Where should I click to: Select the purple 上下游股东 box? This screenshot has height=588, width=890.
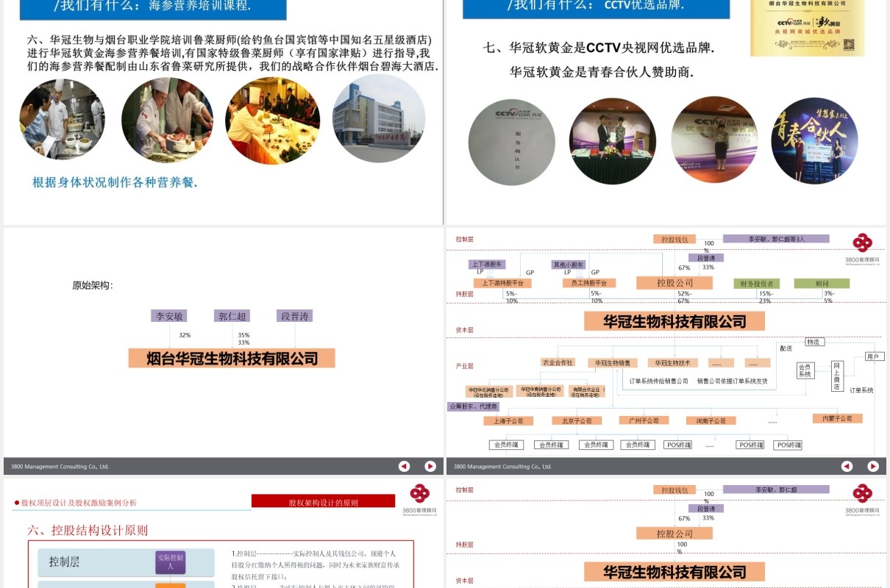tap(487, 265)
